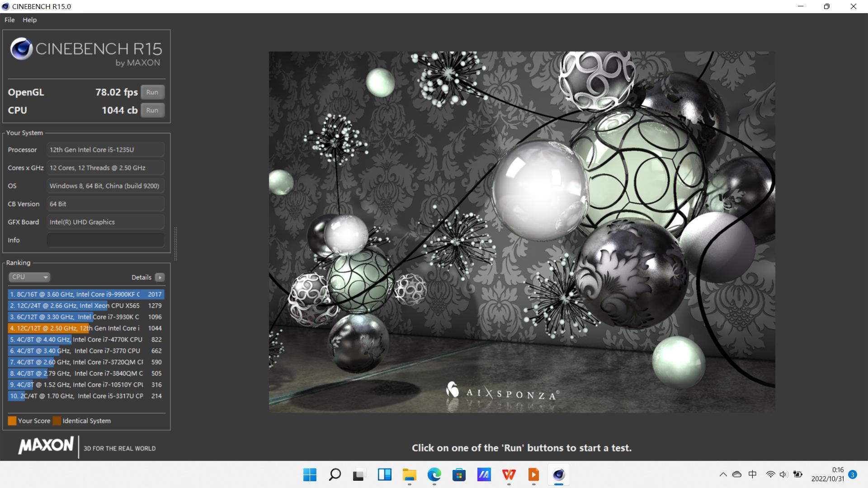
Task: Click the Details arrow button in Ranking
Action: tap(160, 277)
